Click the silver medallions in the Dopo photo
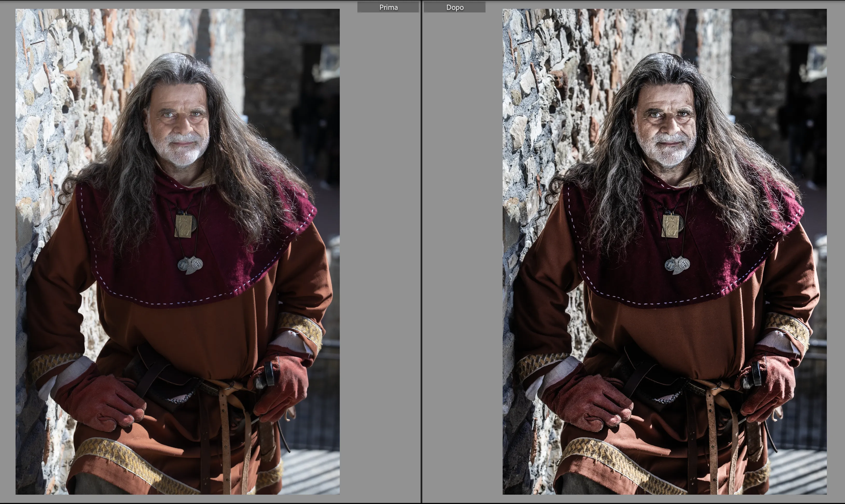 click(677, 265)
